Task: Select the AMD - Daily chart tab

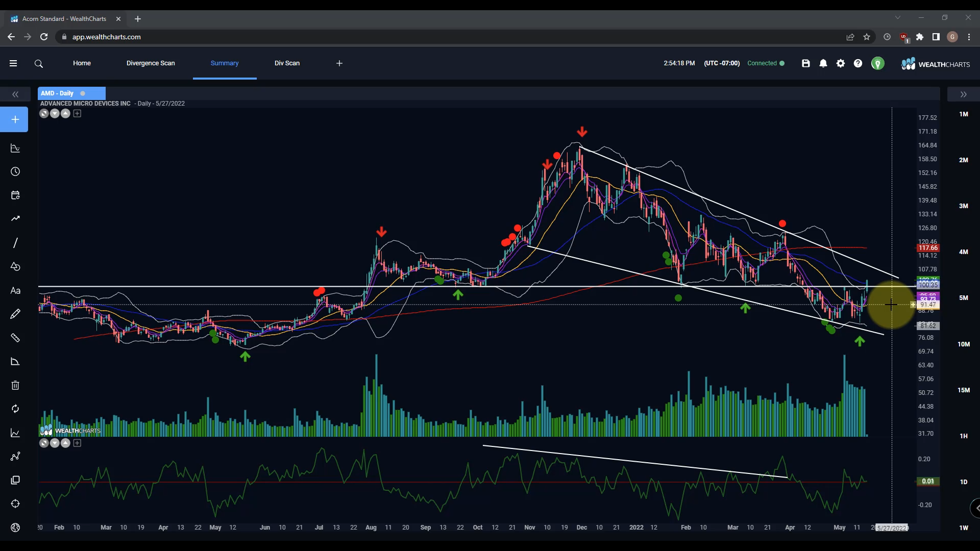Action: pos(71,93)
